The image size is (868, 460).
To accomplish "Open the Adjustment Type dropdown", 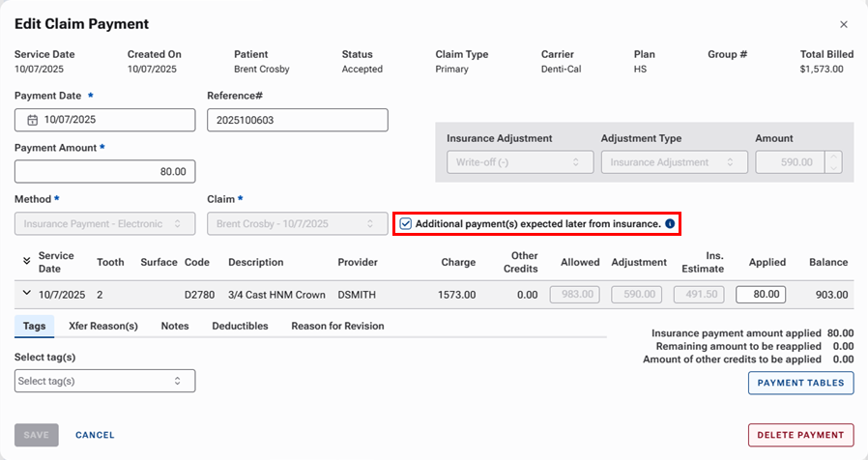I will (675, 162).
